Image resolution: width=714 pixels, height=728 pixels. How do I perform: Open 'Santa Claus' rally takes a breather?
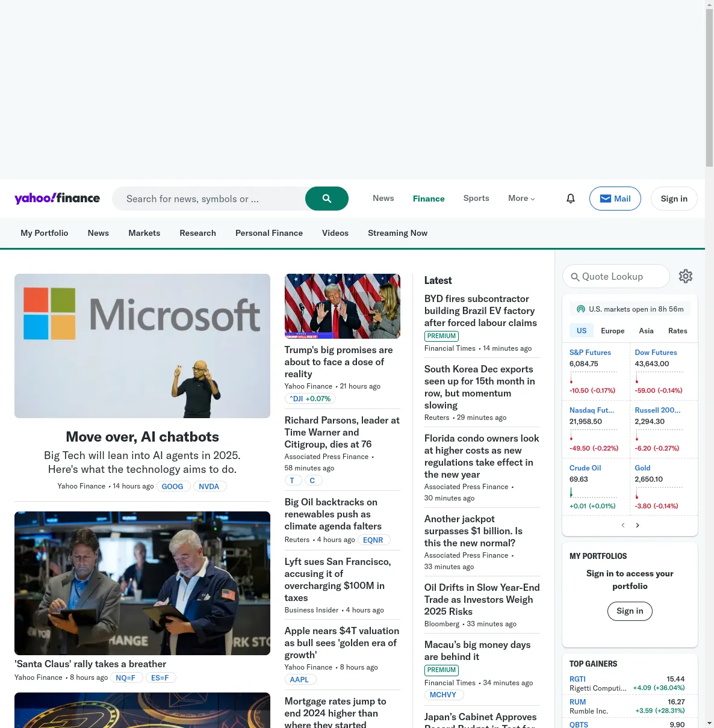click(90, 664)
